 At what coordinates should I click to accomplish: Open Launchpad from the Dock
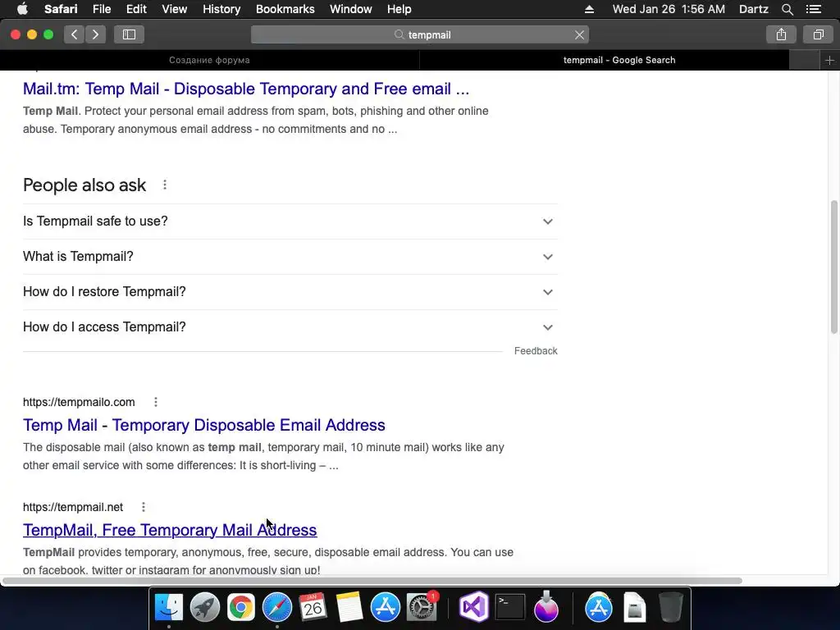coord(204,608)
